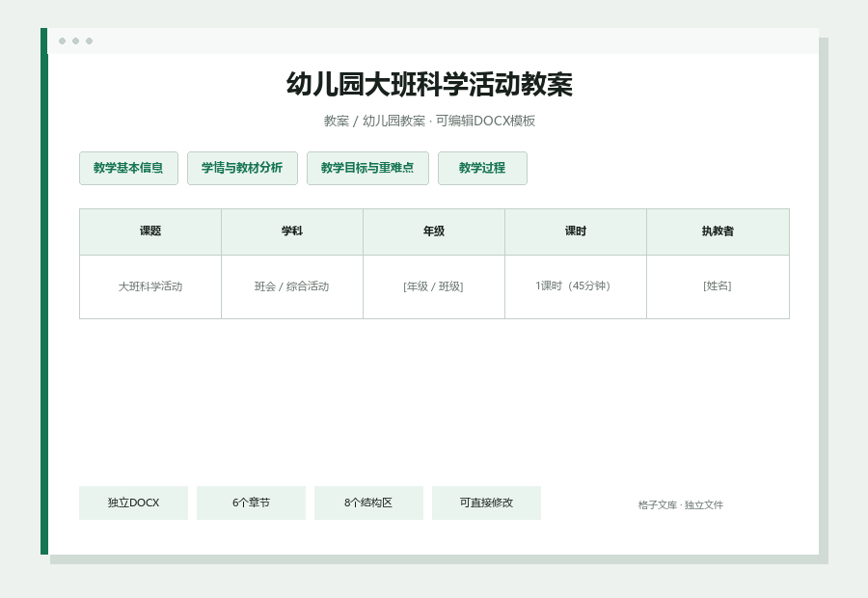Click the 学科 column header
868x598 pixels.
point(292,231)
